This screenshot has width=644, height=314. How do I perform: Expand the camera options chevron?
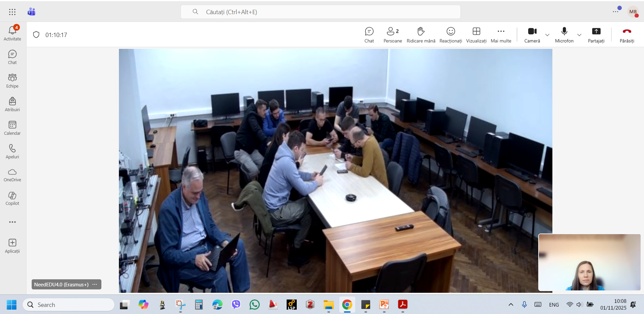547,35
